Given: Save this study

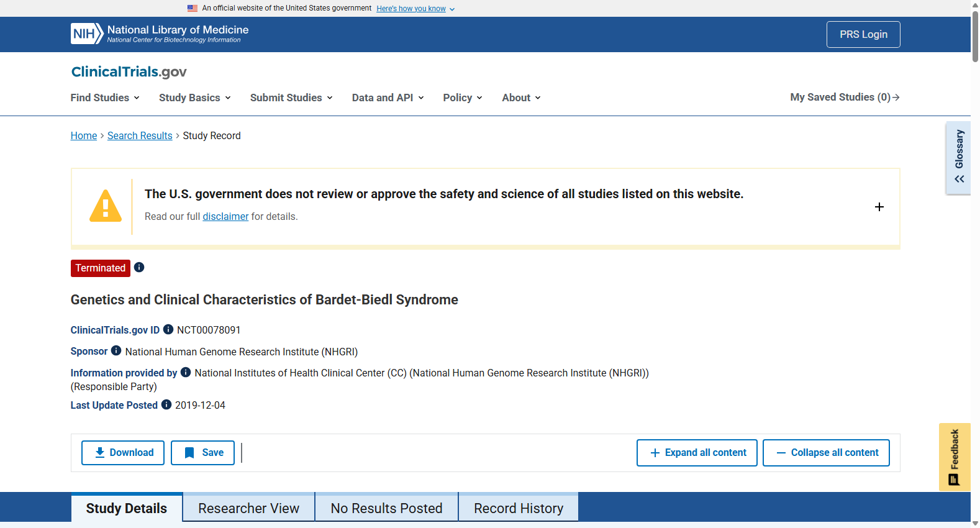Looking at the screenshot, I should click(202, 453).
